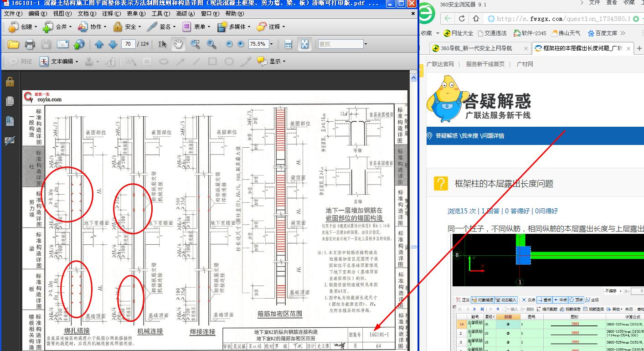
Task: Click the grayed Save disk icon
Action: (x=46, y=44)
